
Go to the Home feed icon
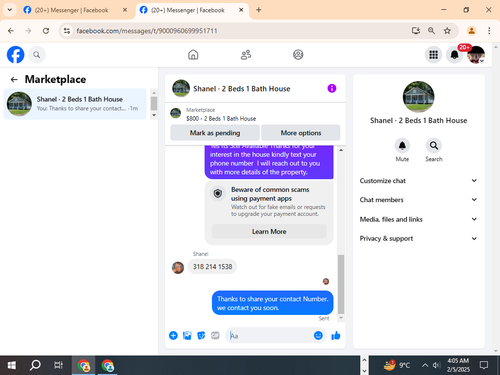(x=193, y=55)
